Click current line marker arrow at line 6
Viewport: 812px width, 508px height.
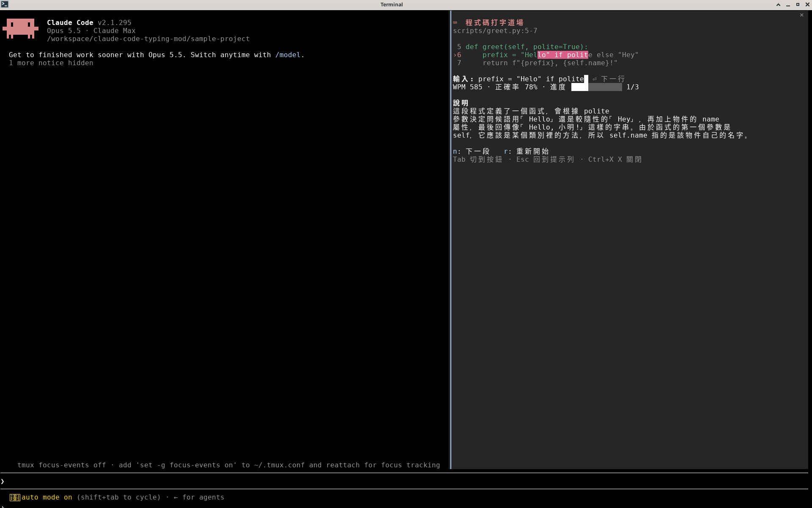click(x=455, y=55)
